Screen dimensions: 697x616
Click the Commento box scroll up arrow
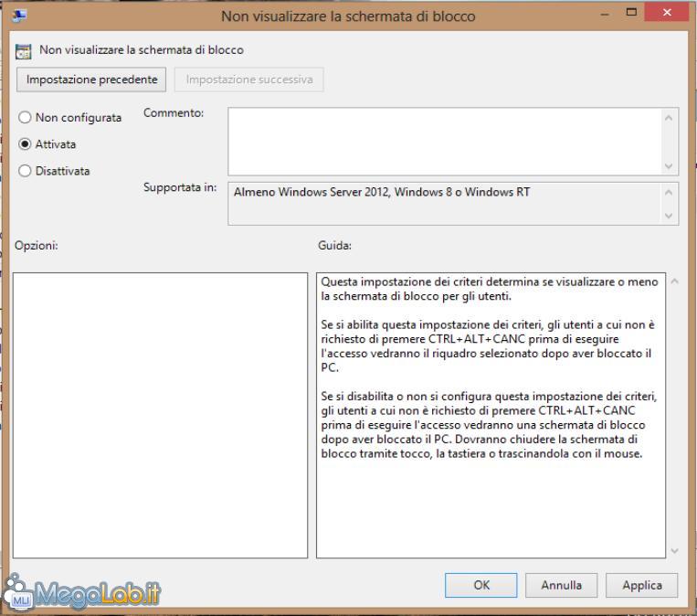pyautogui.click(x=669, y=118)
